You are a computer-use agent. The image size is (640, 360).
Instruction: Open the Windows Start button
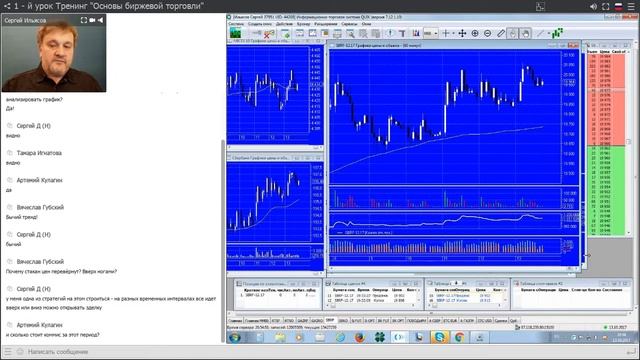[x=236, y=338]
